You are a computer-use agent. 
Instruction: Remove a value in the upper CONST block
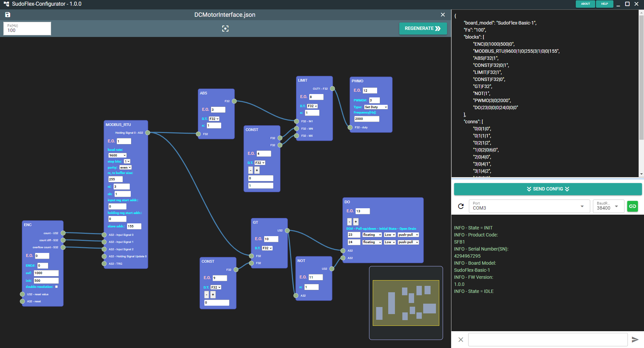pyautogui.click(x=250, y=170)
